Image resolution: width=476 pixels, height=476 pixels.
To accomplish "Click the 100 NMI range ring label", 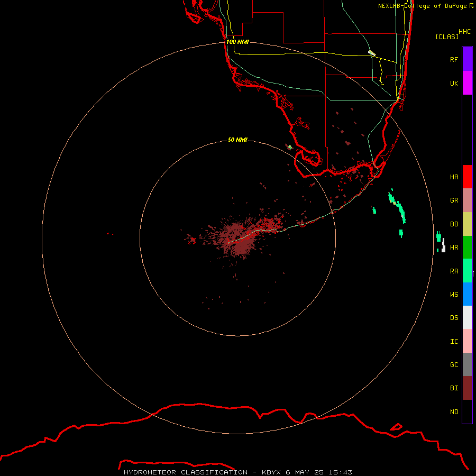I will tap(237, 42).
